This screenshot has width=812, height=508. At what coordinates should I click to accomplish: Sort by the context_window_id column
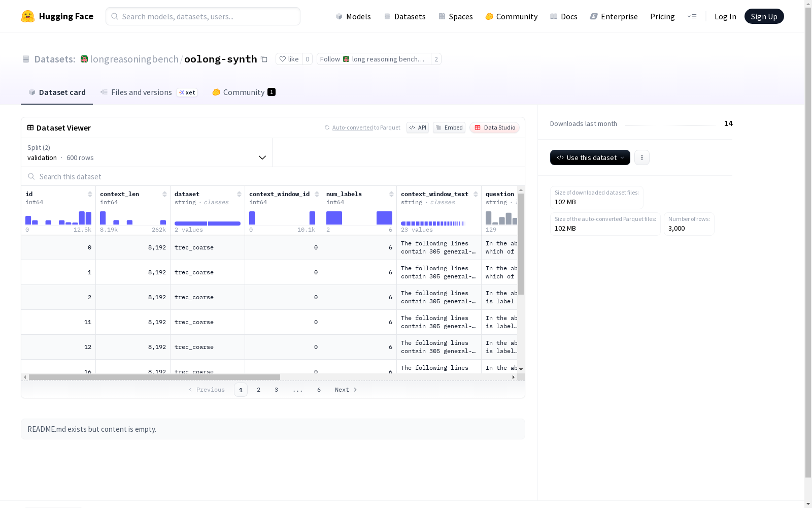point(317,194)
